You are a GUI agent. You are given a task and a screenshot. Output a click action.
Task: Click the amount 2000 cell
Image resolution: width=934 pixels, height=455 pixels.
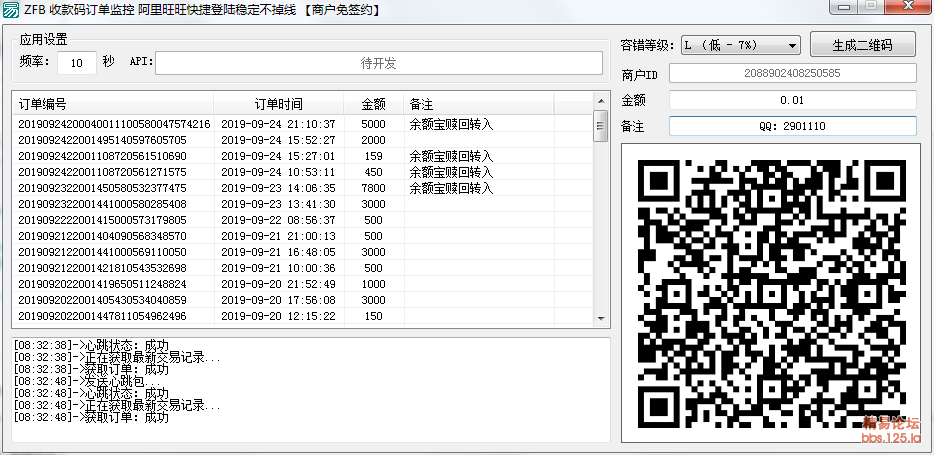(x=373, y=141)
